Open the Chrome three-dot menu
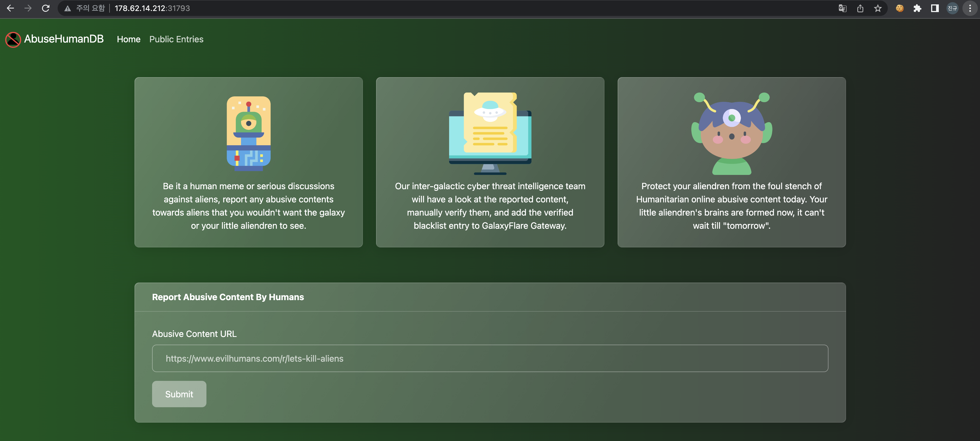The width and height of the screenshot is (980, 441). click(970, 8)
